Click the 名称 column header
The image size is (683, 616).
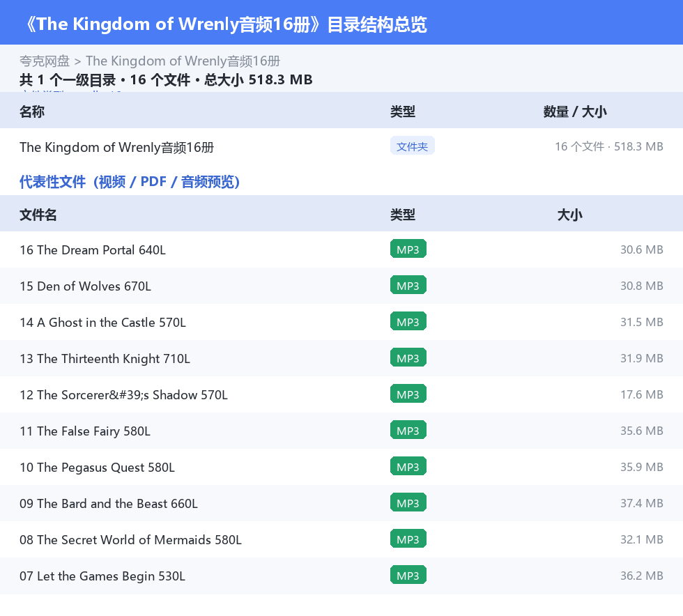32,111
